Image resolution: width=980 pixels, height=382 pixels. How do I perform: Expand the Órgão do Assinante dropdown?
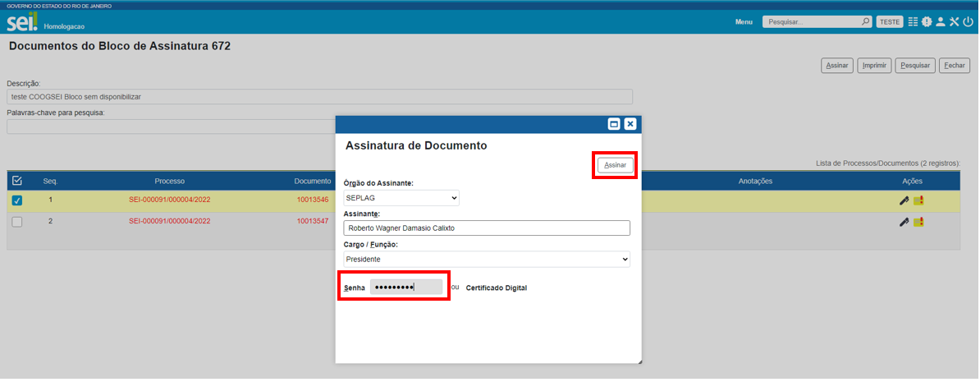[x=401, y=198]
